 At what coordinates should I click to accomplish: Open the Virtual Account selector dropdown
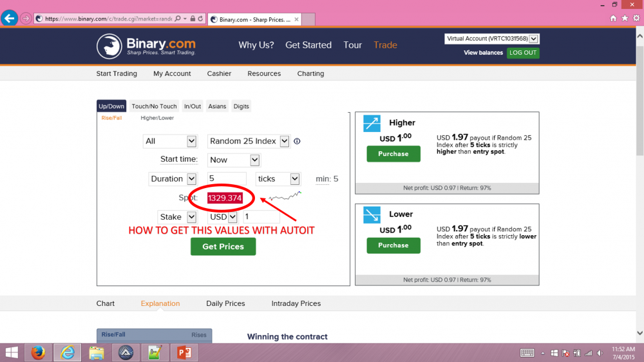coord(491,39)
